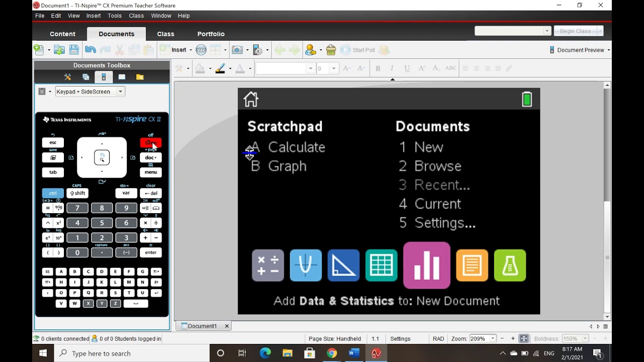Click the collect files box icon

[x=331, y=50]
